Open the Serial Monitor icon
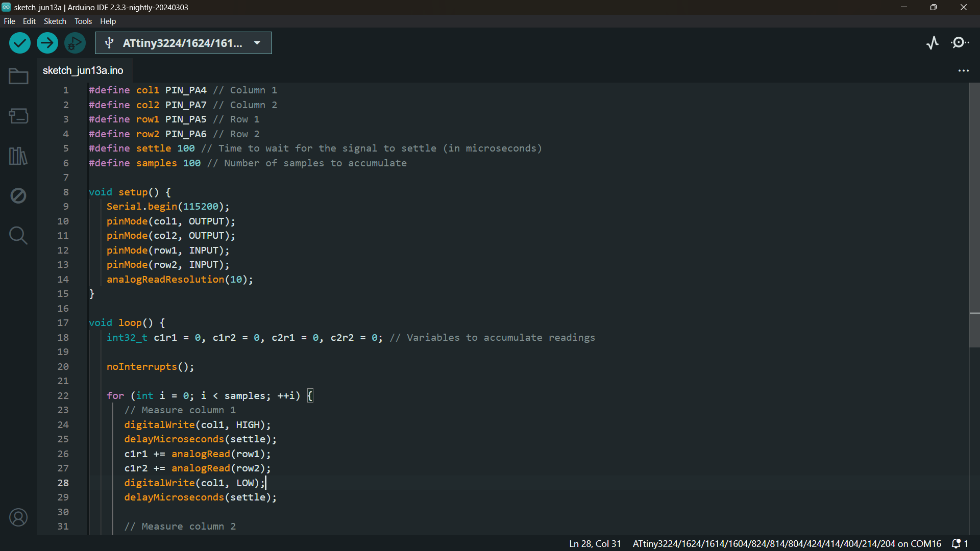 point(960,43)
